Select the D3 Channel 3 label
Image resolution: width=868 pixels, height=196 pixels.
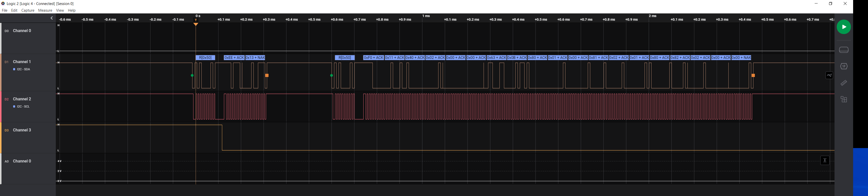[22, 130]
